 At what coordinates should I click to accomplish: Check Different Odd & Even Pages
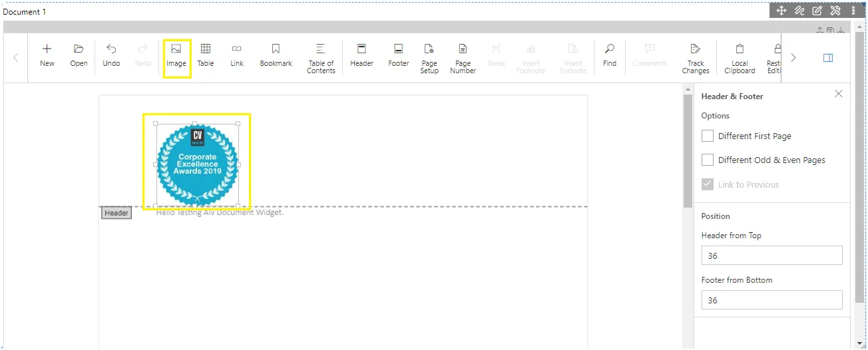[707, 160]
